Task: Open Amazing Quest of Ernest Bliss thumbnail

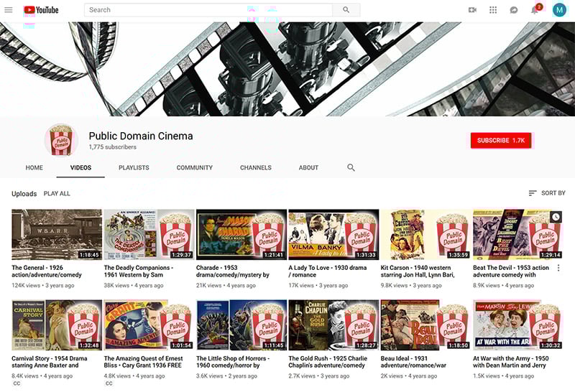Action: tap(149, 325)
